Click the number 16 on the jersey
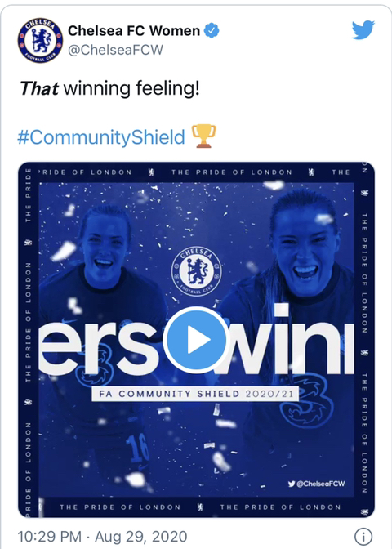 pyautogui.click(x=137, y=449)
